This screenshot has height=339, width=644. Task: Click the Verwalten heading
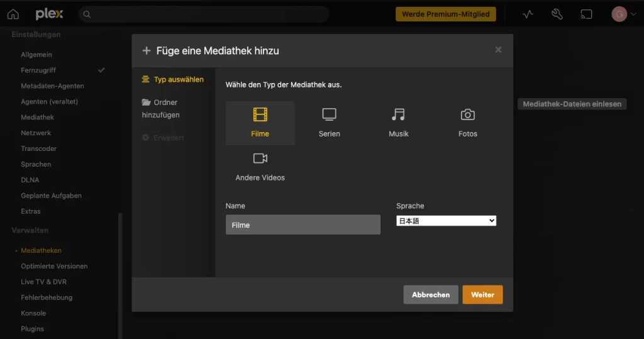click(x=30, y=230)
